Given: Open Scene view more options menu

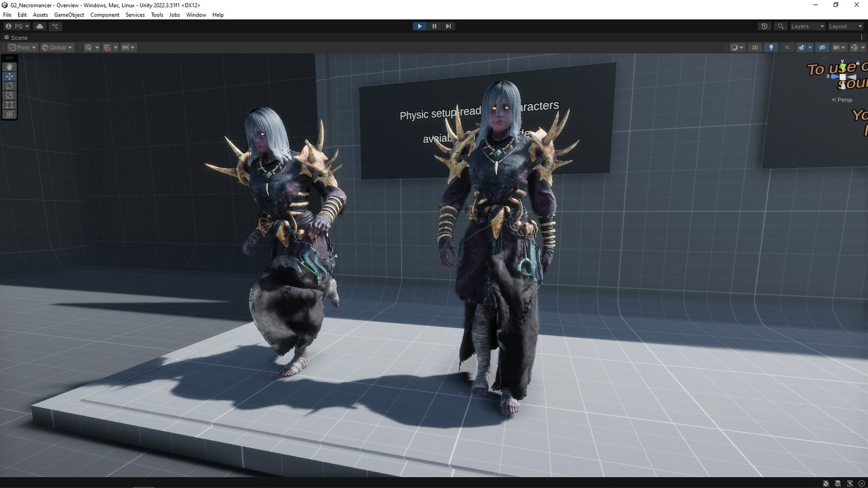Looking at the screenshot, I should point(861,37).
